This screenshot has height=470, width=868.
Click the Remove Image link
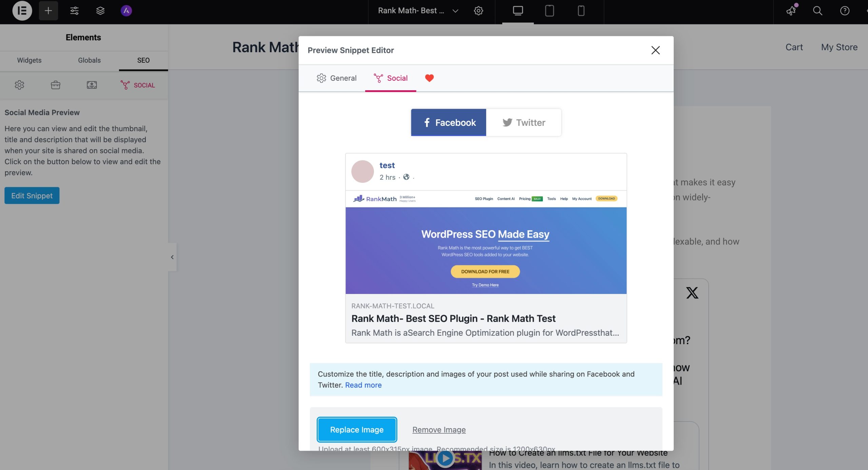click(439, 430)
